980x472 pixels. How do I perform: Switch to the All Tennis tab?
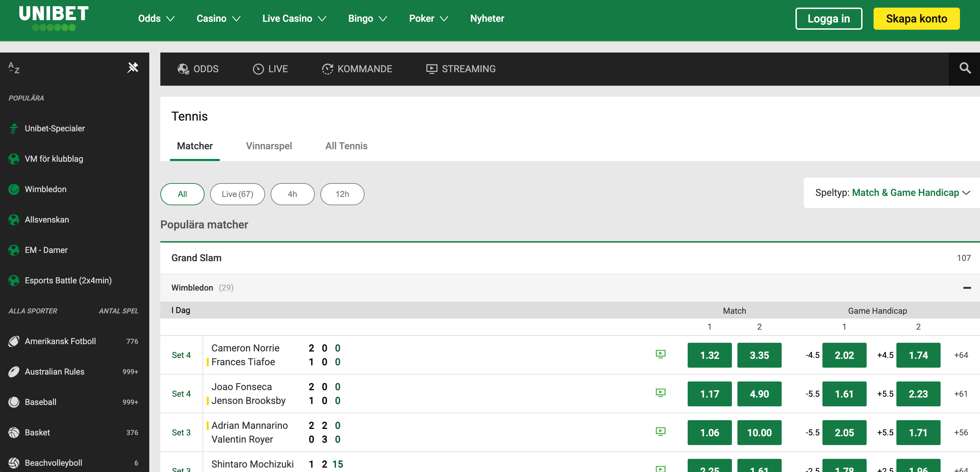point(346,146)
